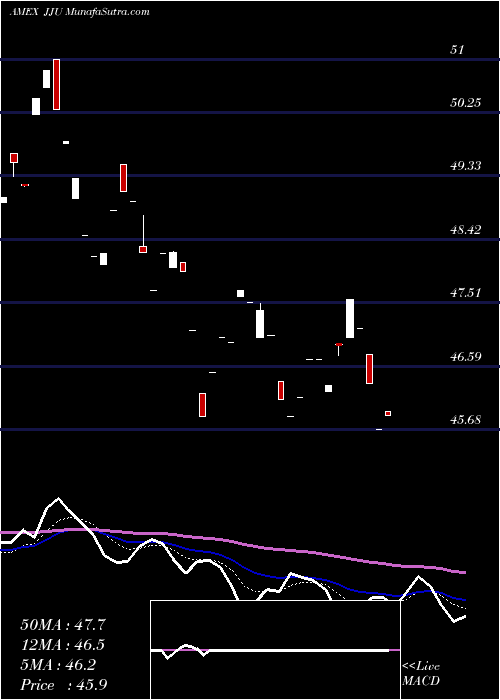Screen dimensions: 500x700
Task: Click the 12MA : 46.5 readout
Action: pos(63,645)
